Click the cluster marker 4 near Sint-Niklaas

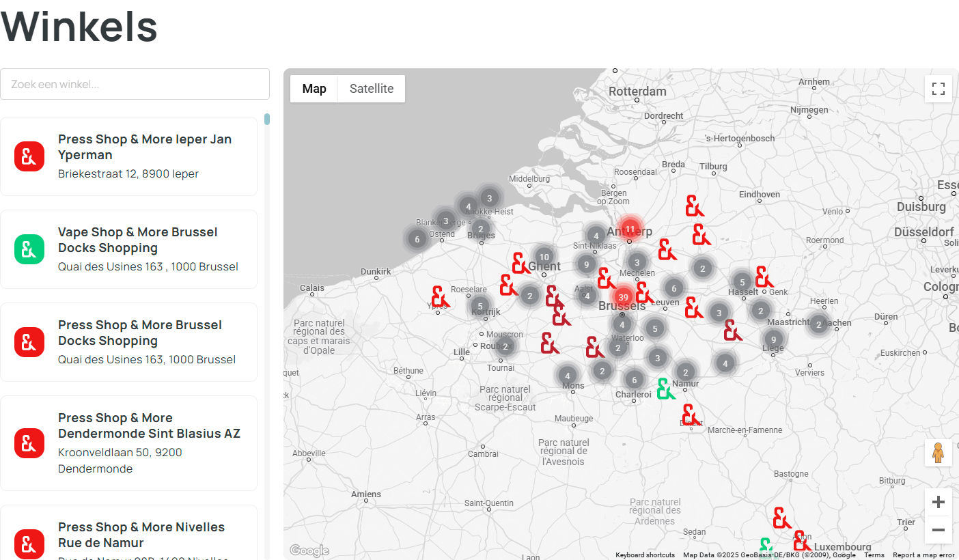coord(596,236)
